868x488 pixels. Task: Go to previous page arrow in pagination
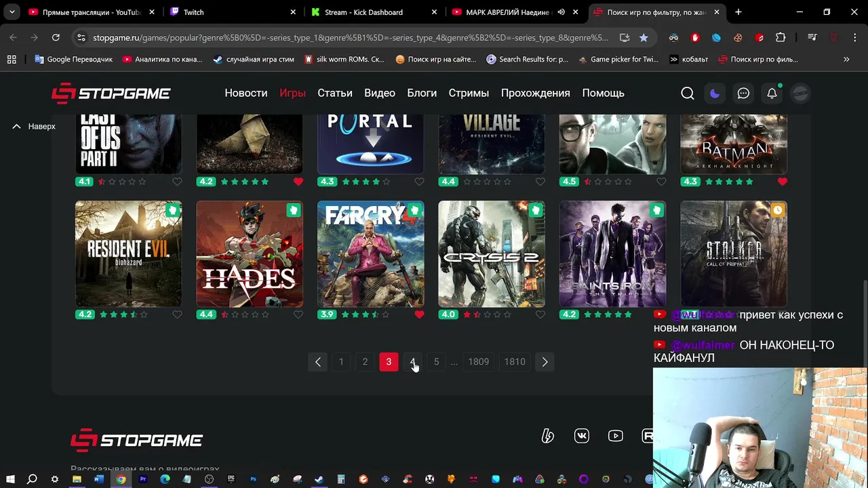point(317,362)
